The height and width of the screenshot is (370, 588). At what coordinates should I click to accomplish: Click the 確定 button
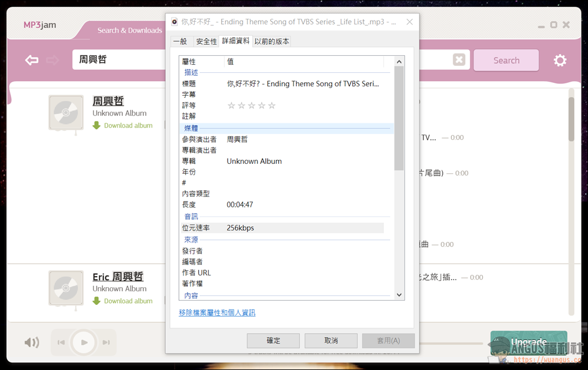273,341
